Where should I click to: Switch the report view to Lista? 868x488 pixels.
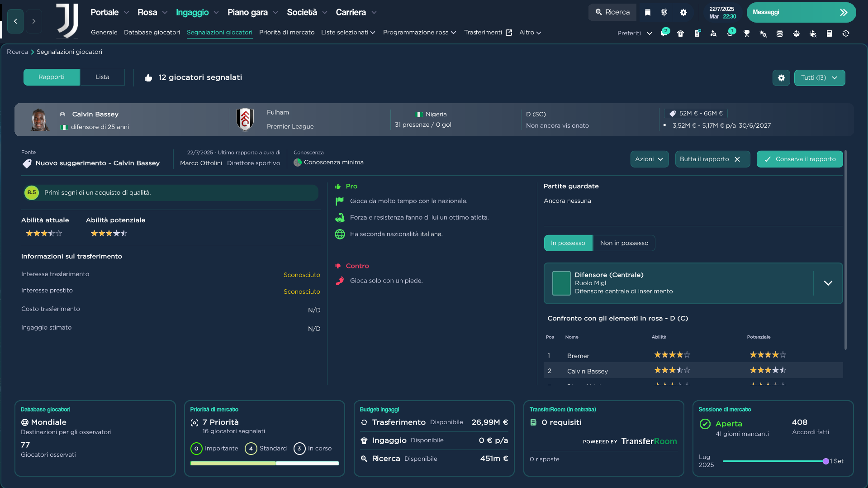pos(102,77)
